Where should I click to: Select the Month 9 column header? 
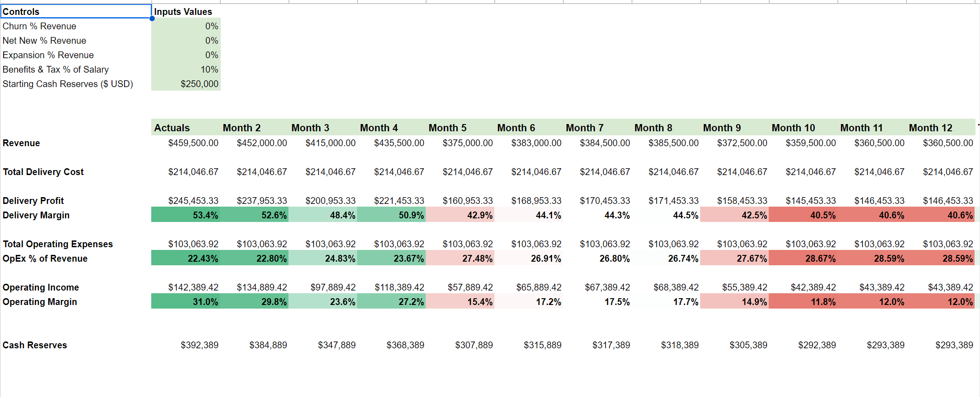[x=735, y=128]
